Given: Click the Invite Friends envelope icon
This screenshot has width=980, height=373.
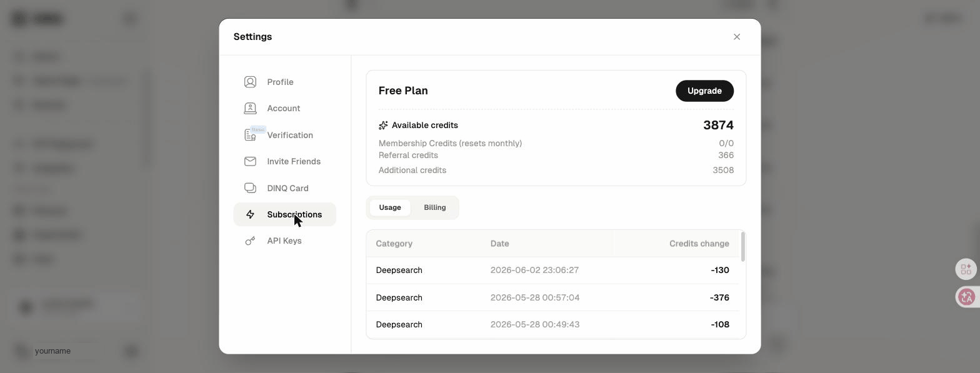Looking at the screenshot, I should 250,161.
